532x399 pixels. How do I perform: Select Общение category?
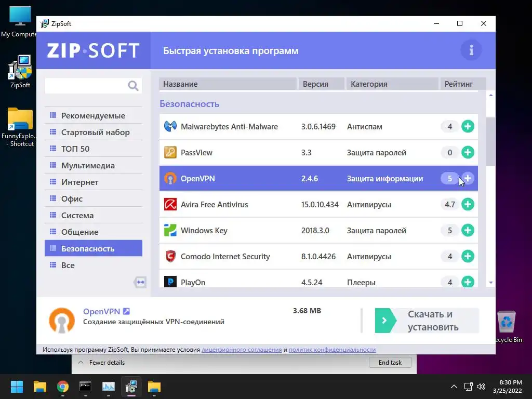coord(94,232)
